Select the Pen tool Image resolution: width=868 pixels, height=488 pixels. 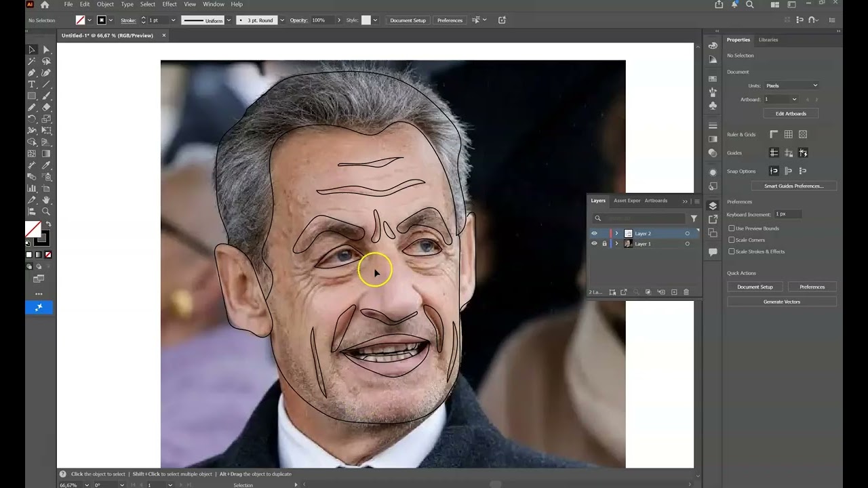tap(31, 73)
